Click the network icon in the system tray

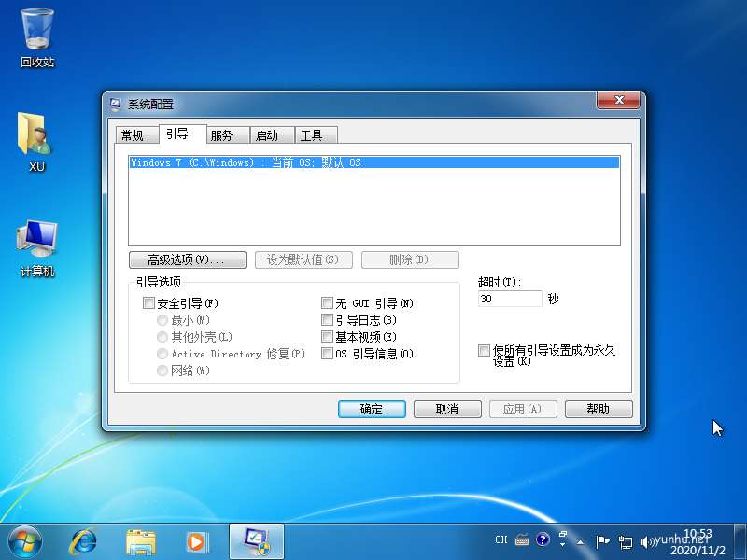(627, 540)
